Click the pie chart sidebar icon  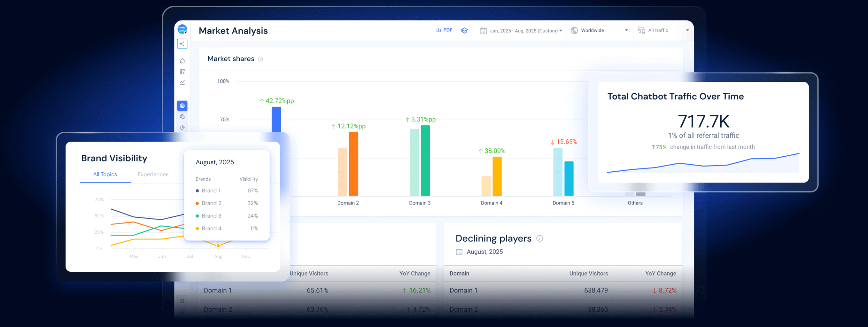182,128
